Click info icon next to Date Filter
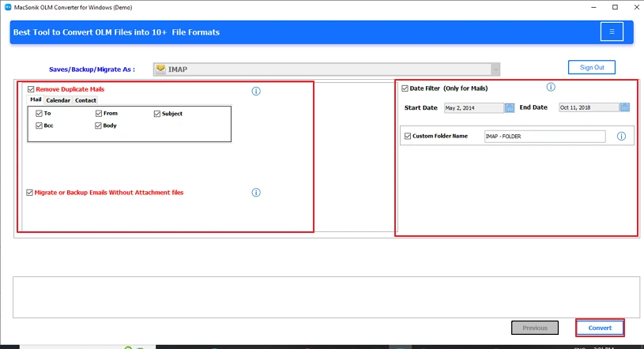Screen dimensions: 644x349 tap(551, 88)
